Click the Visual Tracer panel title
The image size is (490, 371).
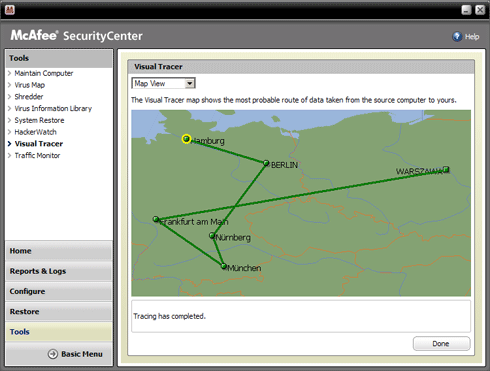point(158,67)
